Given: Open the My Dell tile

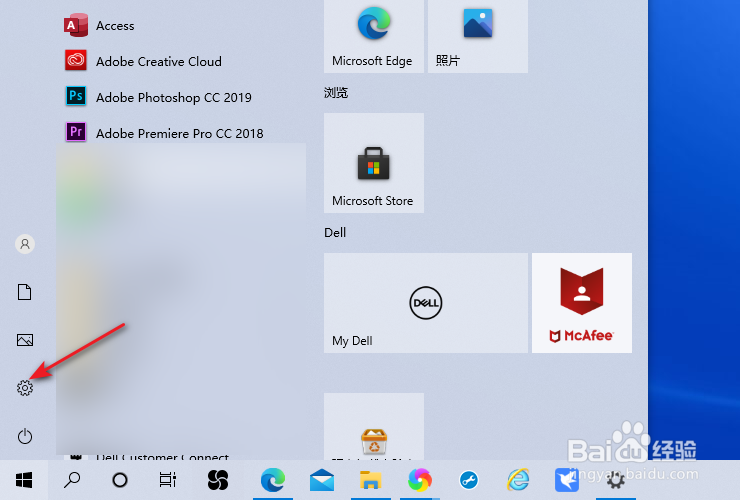Looking at the screenshot, I should click(426, 303).
